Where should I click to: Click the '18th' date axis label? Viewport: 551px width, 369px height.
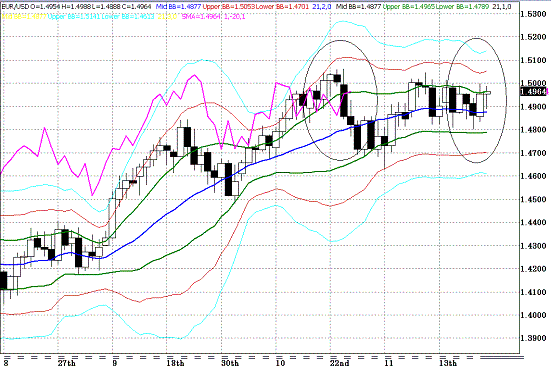pos(175,363)
